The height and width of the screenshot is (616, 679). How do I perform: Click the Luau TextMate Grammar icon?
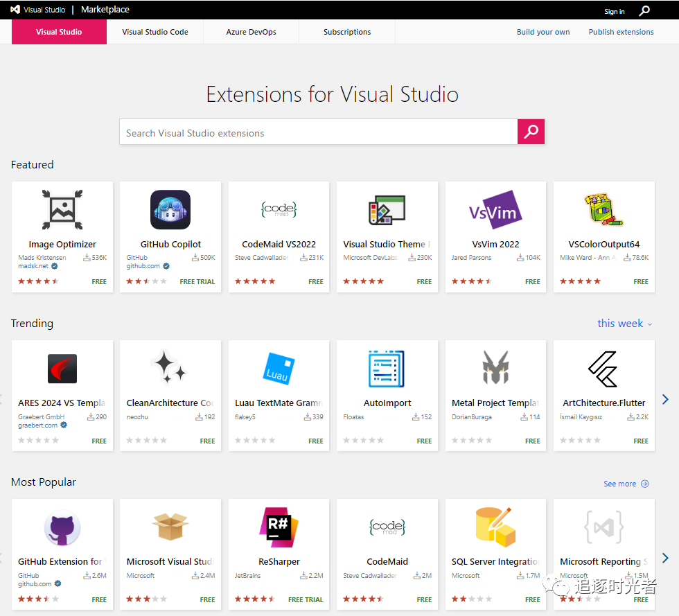click(x=279, y=369)
